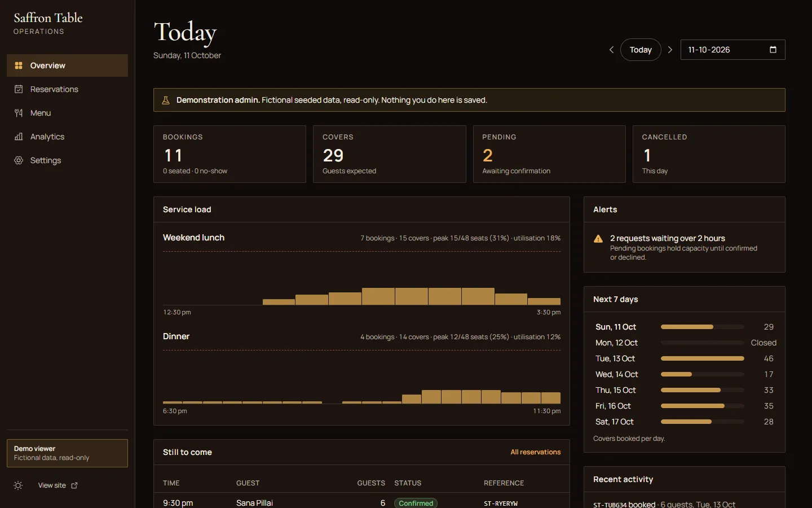The width and height of the screenshot is (812, 508).
Task: Click the Overview grid icon in sidebar
Action: (19, 65)
